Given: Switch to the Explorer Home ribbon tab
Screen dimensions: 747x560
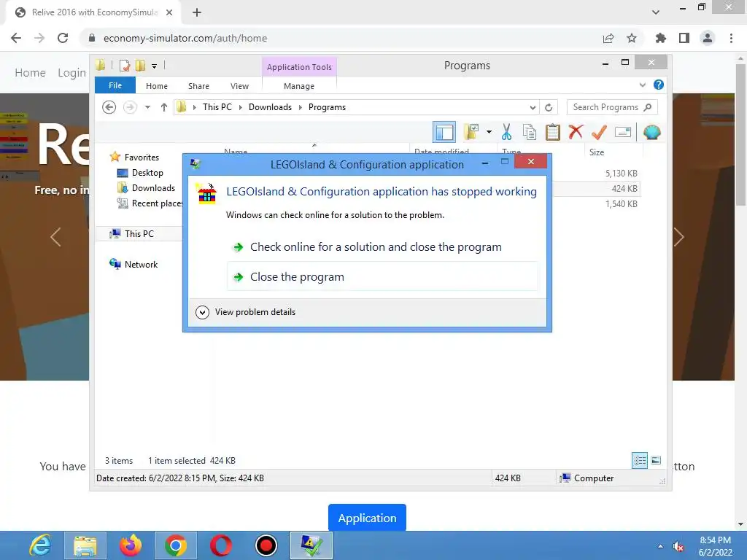Looking at the screenshot, I should [157, 86].
